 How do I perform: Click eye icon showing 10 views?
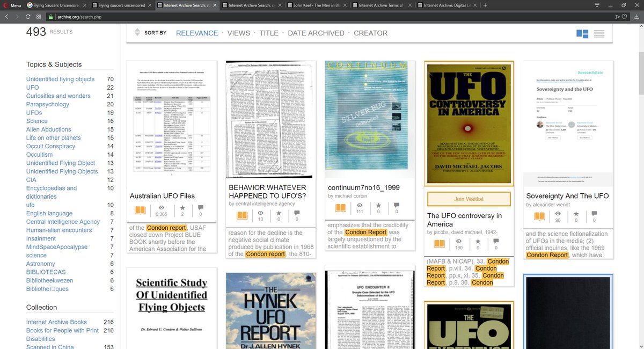pyautogui.click(x=260, y=213)
